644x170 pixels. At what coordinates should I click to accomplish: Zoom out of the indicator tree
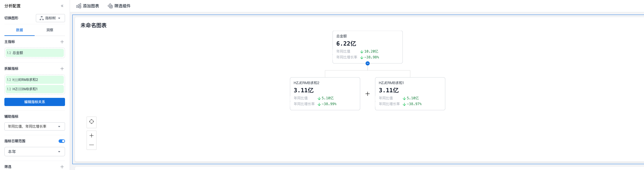[92, 145]
